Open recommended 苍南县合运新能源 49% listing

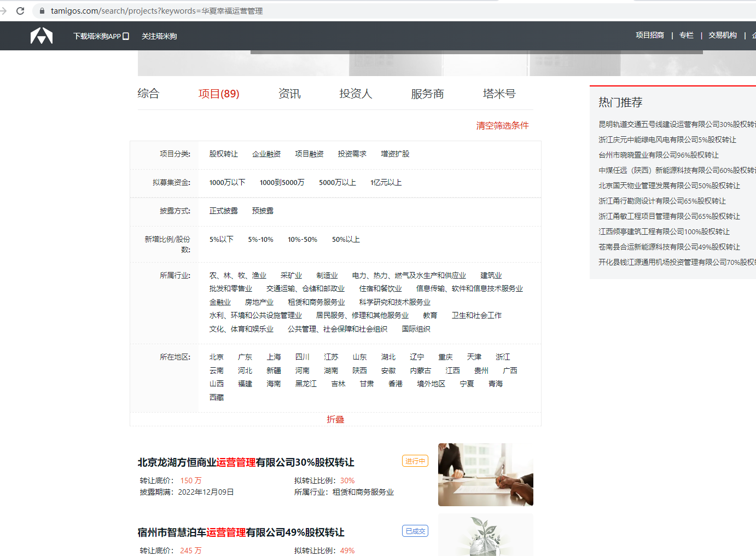tap(669, 247)
